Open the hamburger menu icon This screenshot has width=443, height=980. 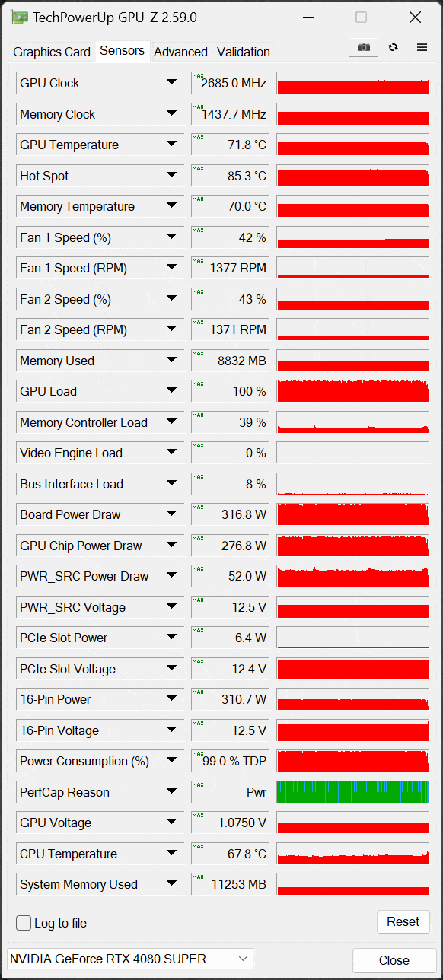click(422, 47)
